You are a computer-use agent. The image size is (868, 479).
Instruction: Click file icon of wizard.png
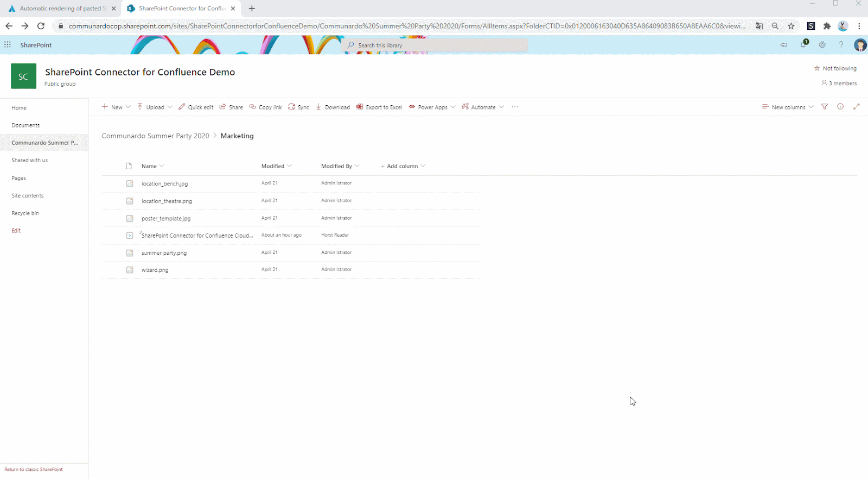coord(130,270)
